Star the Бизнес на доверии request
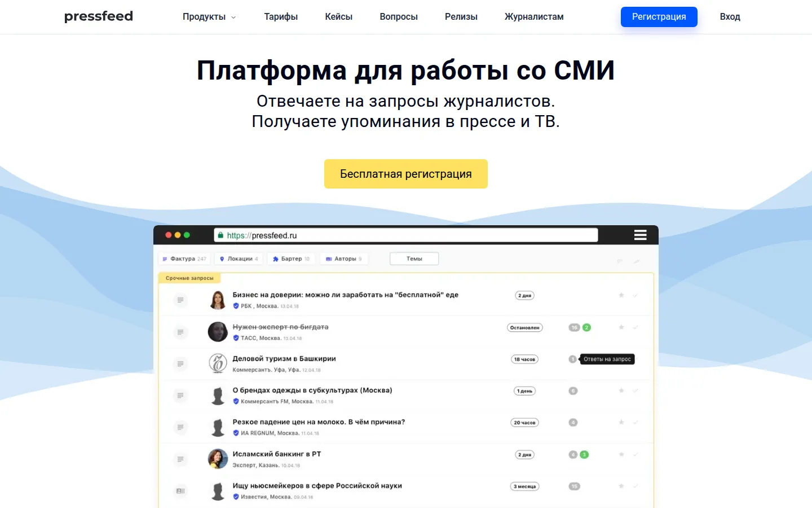Viewport: 812px width, 508px height. (x=621, y=295)
